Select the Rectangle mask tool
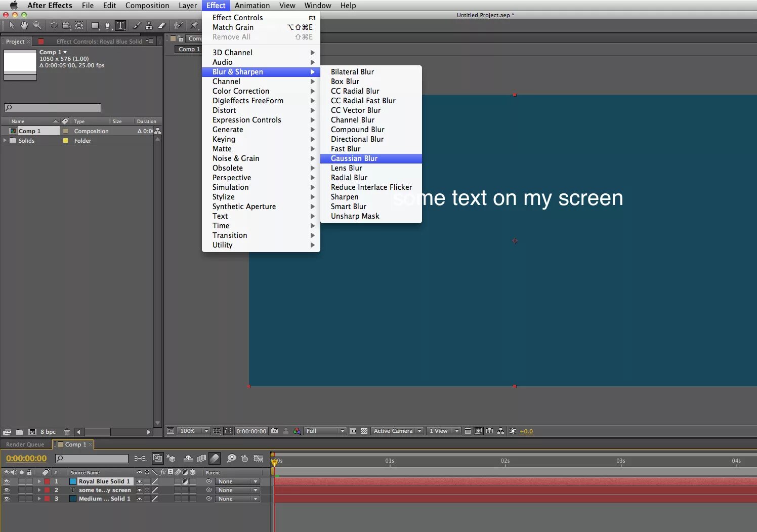757x532 pixels. click(x=95, y=25)
